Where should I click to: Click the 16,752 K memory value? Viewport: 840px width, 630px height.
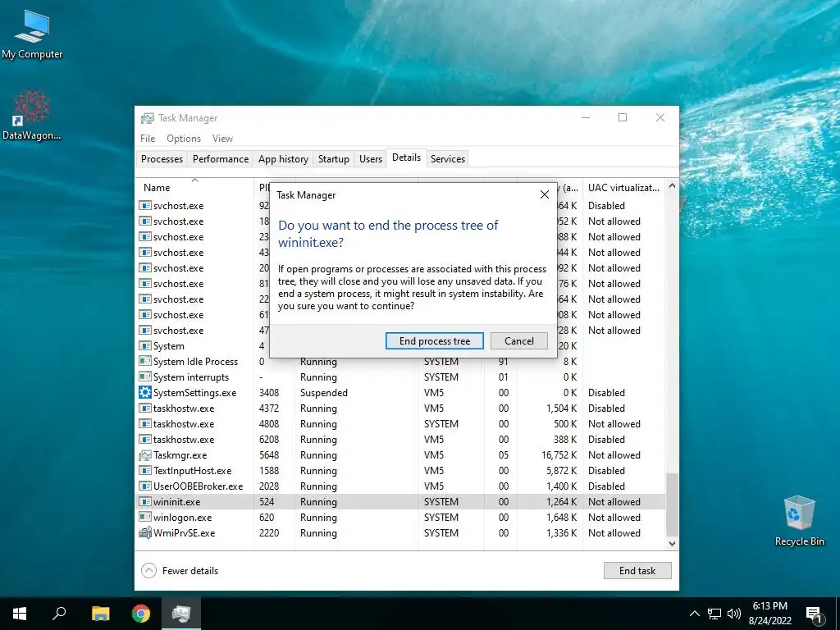tap(559, 454)
